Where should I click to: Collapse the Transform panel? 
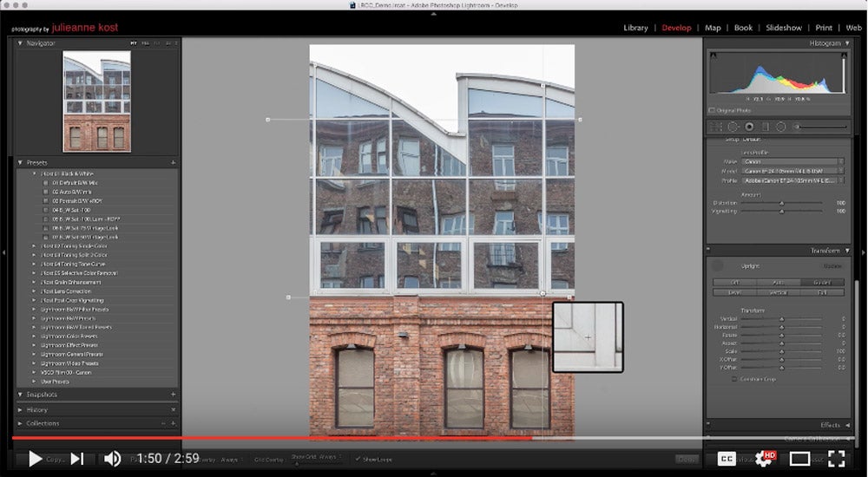coord(847,251)
